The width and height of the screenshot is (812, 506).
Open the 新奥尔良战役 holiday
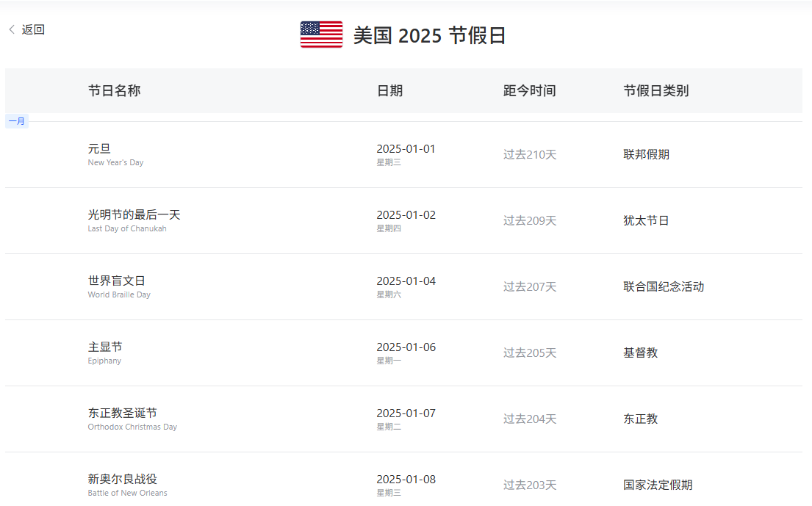[122, 480]
